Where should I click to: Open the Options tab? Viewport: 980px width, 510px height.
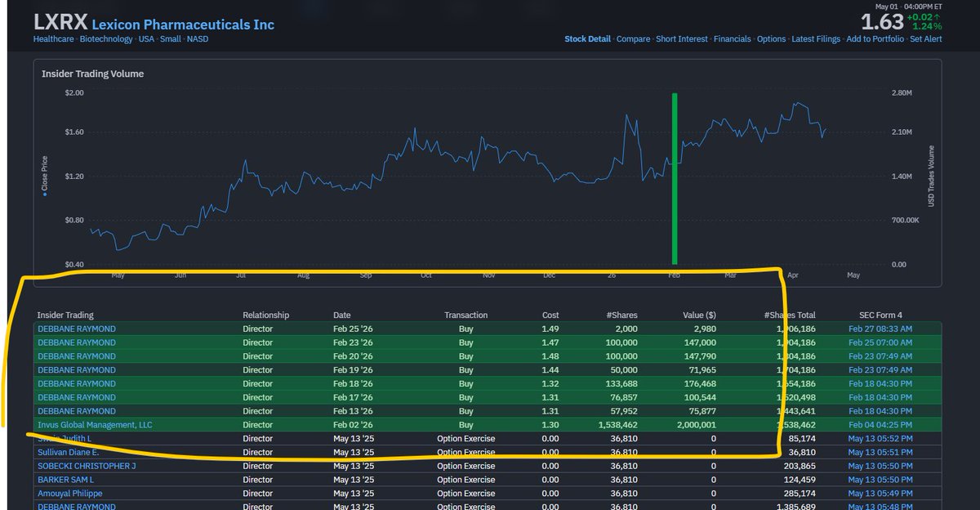(x=771, y=39)
